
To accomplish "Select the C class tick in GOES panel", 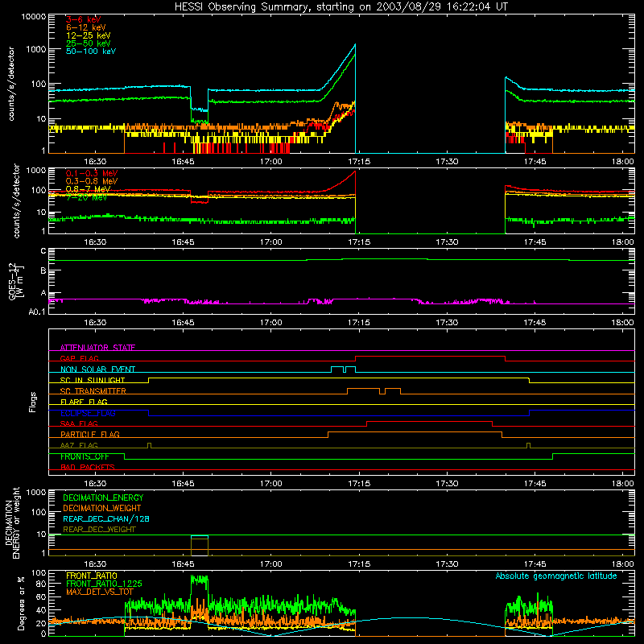I will (43, 251).
